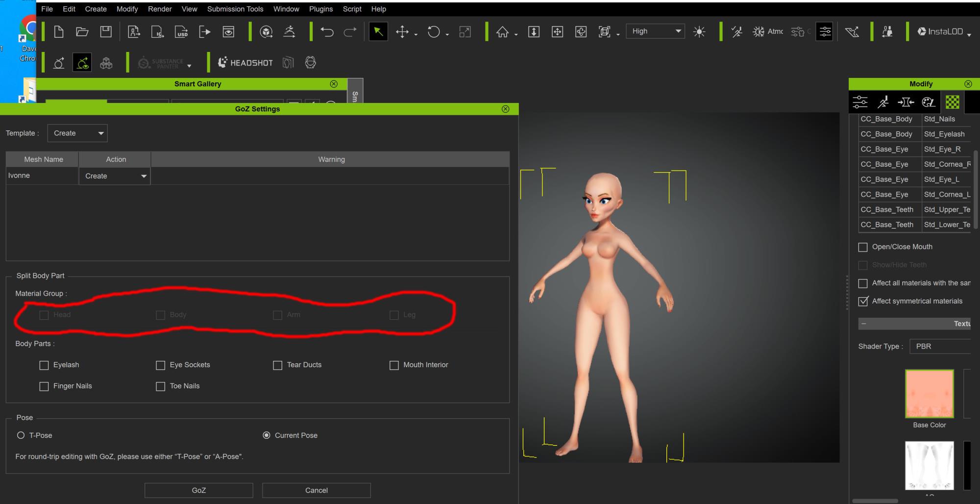The height and width of the screenshot is (504, 980).
Task: Launch the Headshot plugin
Action: (245, 63)
